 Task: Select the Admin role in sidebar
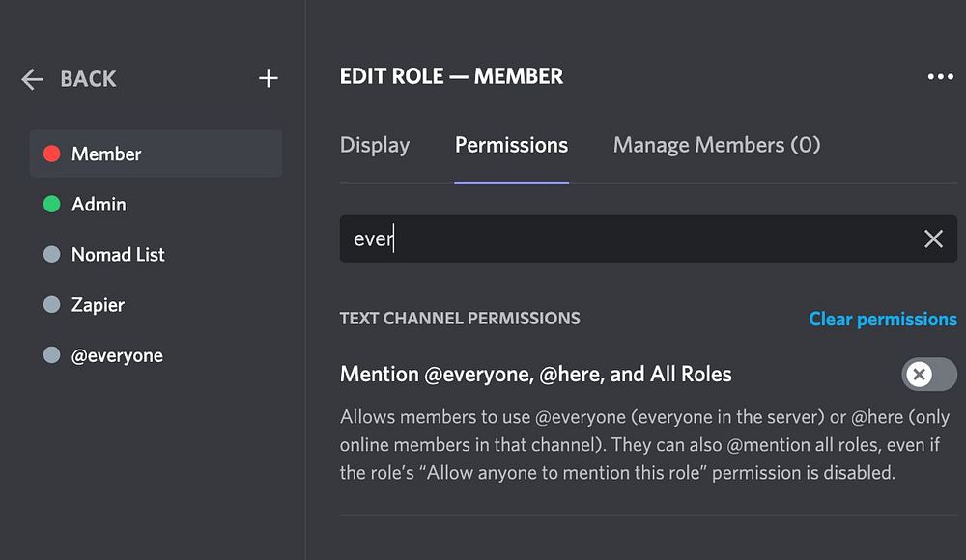(x=99, y=205)
